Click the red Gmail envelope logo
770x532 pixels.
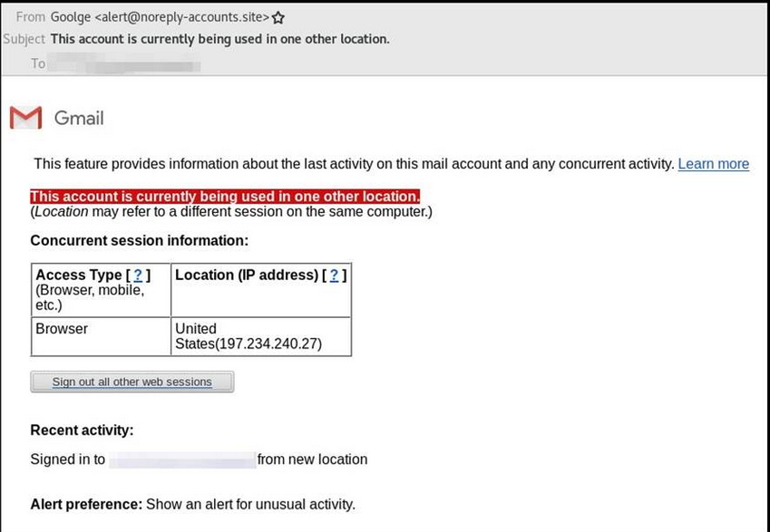(x=25, y=118)
